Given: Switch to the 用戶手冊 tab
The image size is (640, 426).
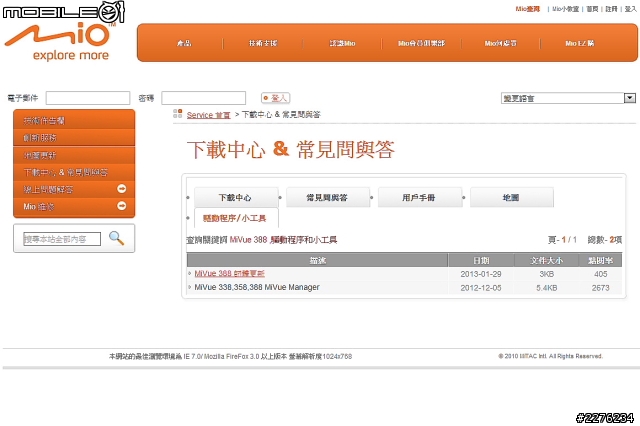Looking at the screenshot, I should click(x=420, y=197).
